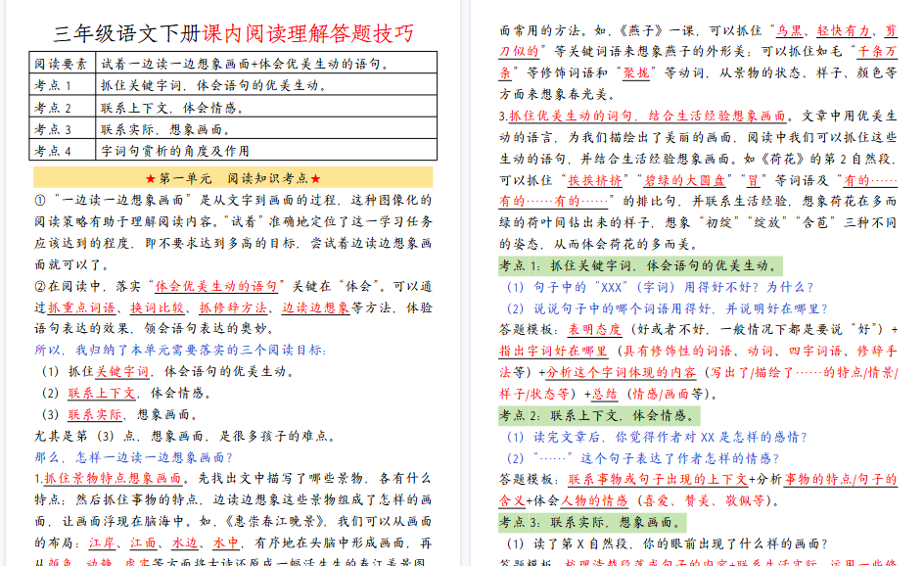Click the table cell 联系实际，想象画面
The height and width of the screenshot is (566, 924).
266,128
